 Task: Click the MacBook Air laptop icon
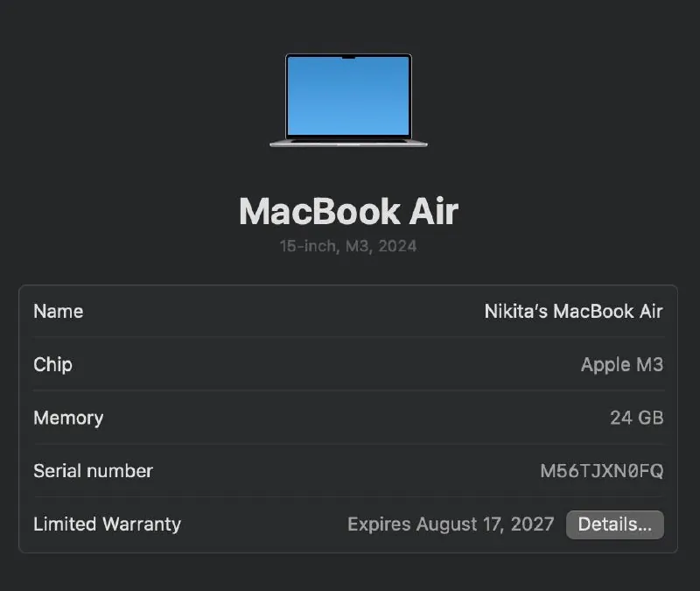[348, 100]
